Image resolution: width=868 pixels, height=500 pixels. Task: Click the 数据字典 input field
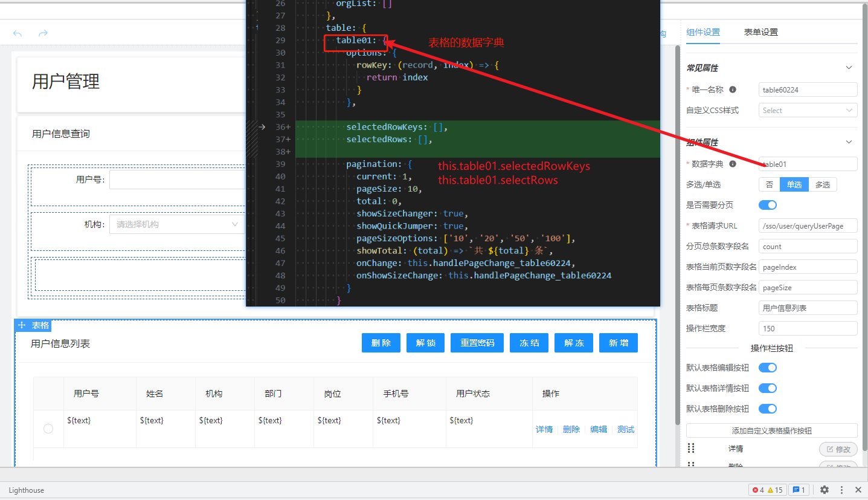(x=808, y=164)
